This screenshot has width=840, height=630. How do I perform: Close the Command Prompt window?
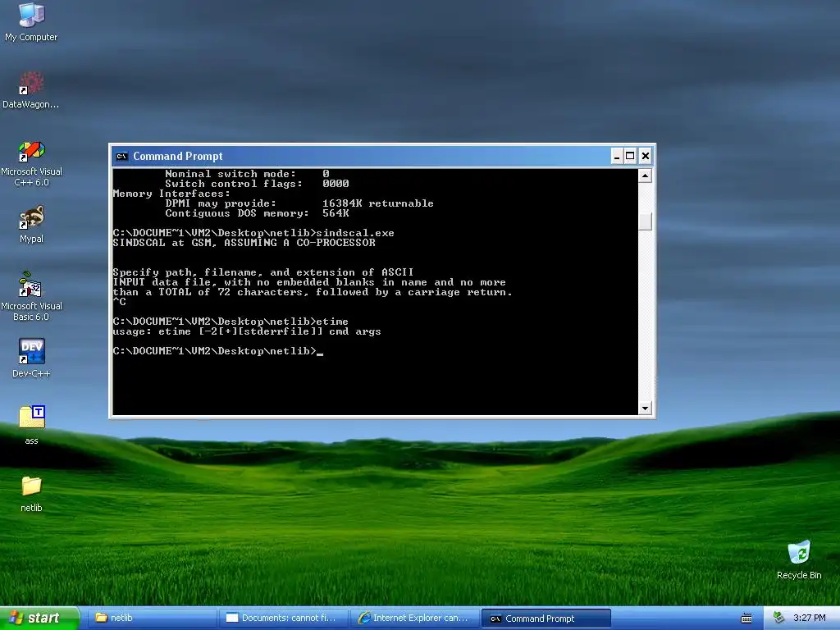pyautogui.click(x=646, y=156)
